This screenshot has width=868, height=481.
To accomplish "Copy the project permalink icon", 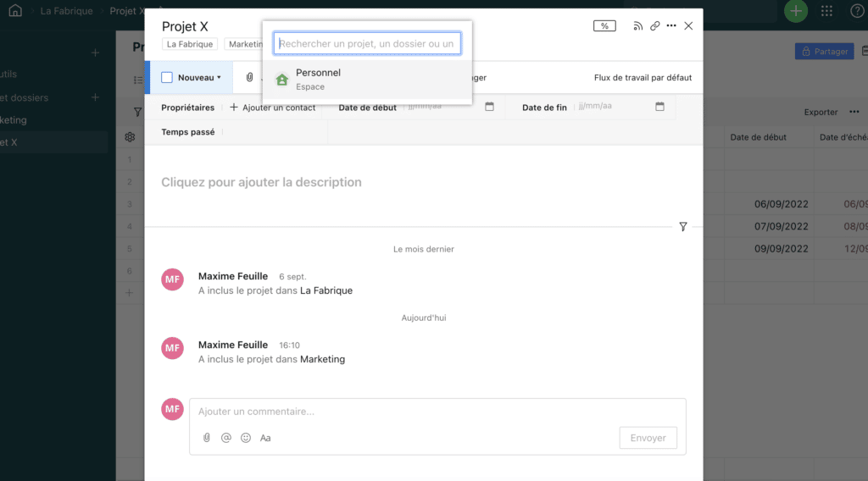I will [x=655, y=26].
